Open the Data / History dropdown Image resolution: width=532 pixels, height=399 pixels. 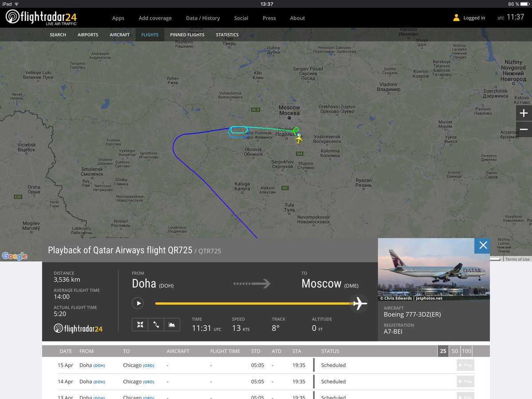tap(203, 18)
